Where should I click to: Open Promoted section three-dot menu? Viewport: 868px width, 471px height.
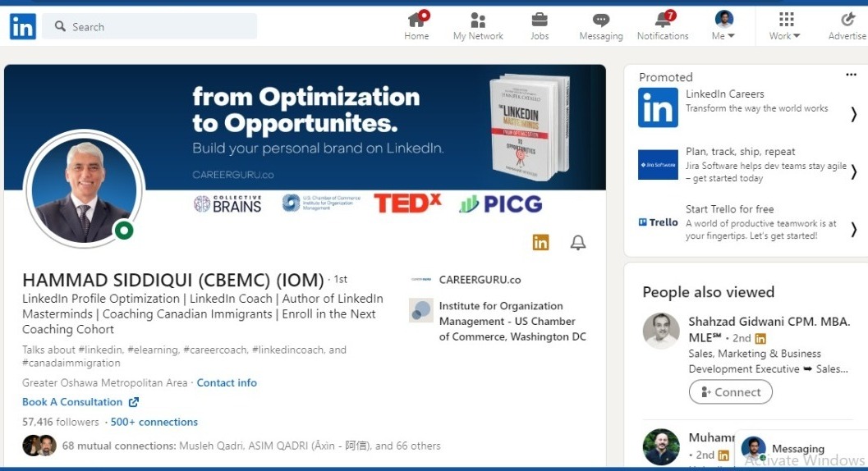(x=851, y=75)
